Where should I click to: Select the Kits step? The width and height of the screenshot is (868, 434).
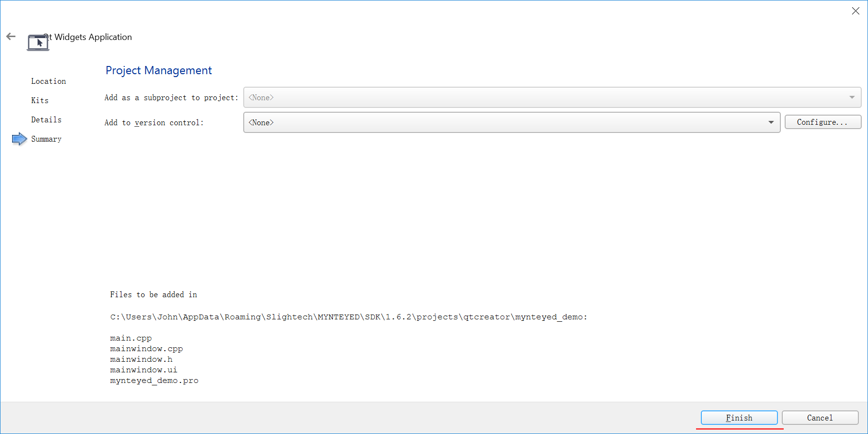(x=40, y=100)
